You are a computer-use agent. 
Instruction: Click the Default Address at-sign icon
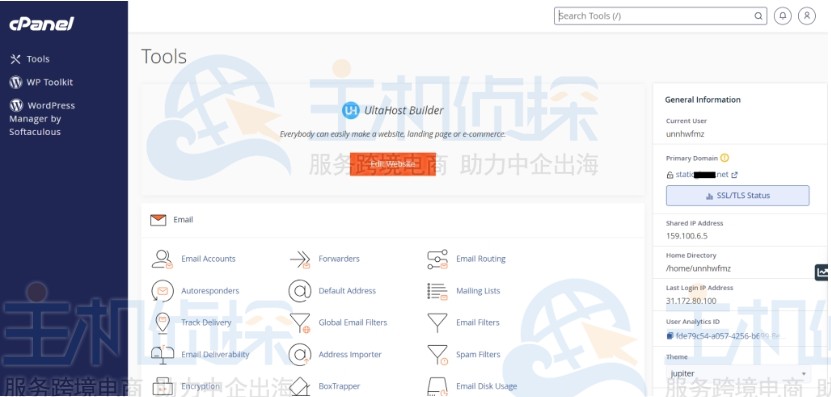pos(300,290)
